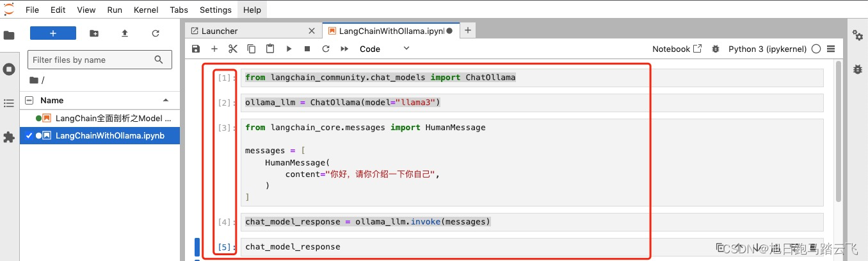Viewport: 868px width, 261px height.
Task: Open the Code cell type dropdown
Action: (384, 49)
